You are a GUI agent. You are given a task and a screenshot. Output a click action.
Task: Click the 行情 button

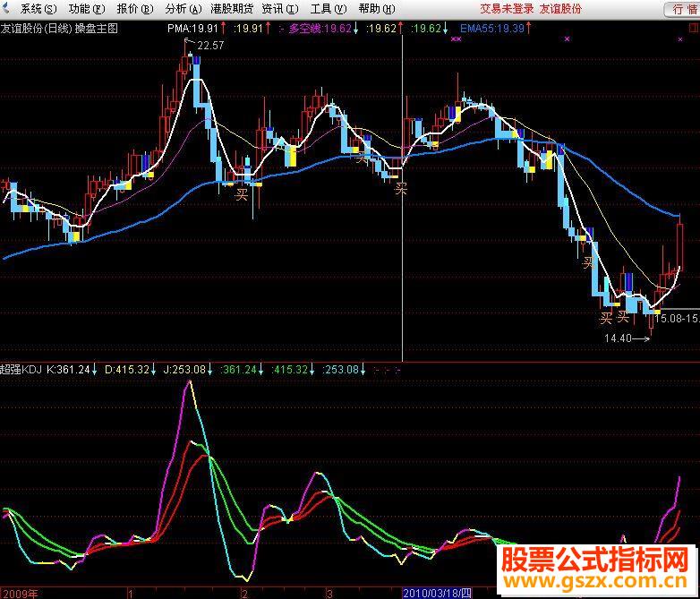coord(683,9)
